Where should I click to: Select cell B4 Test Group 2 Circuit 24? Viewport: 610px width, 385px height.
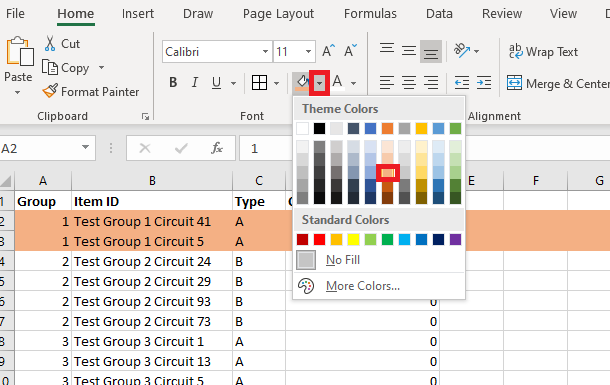[152, 262]
